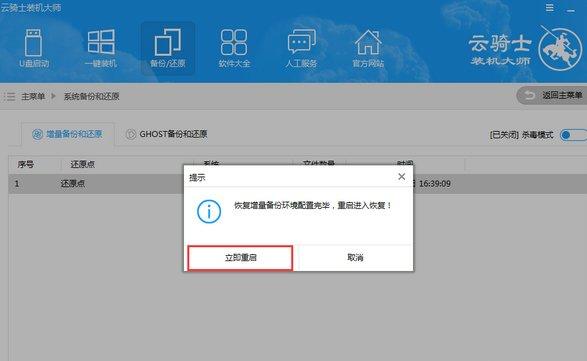The height and width of the screenshot is (361, 587).
Task: Click 取消 to cancel the prompt
Action: [x=355, y=258]
